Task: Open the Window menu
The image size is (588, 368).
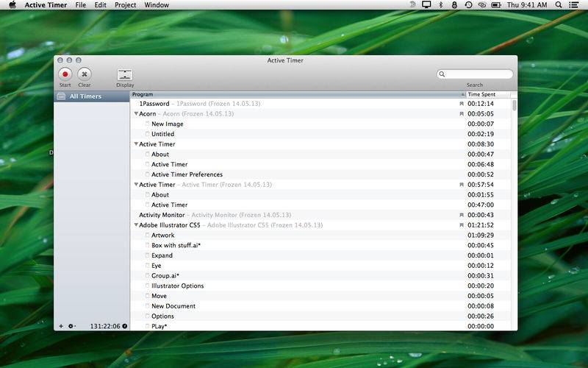Action: (x=157, y=5)
